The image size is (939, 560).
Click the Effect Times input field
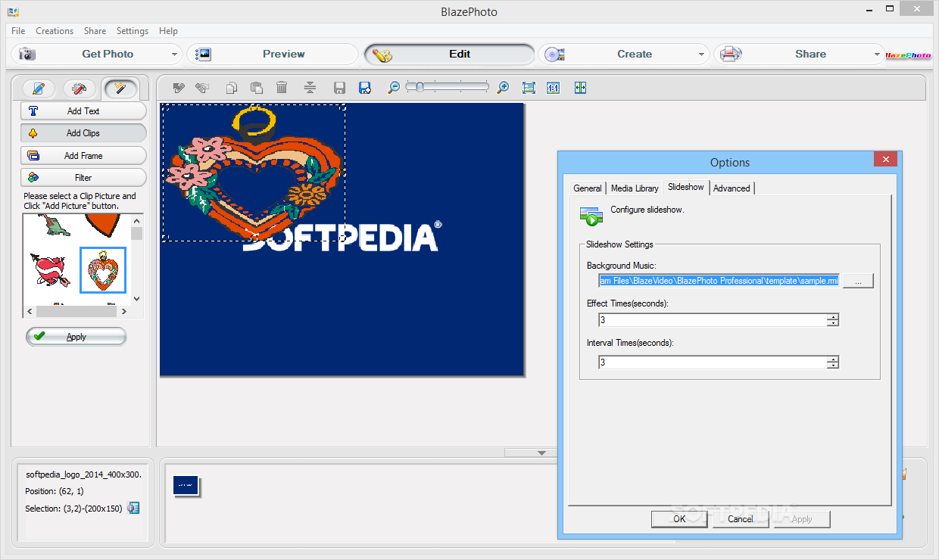pyautogui.click(x=713, y=320)
